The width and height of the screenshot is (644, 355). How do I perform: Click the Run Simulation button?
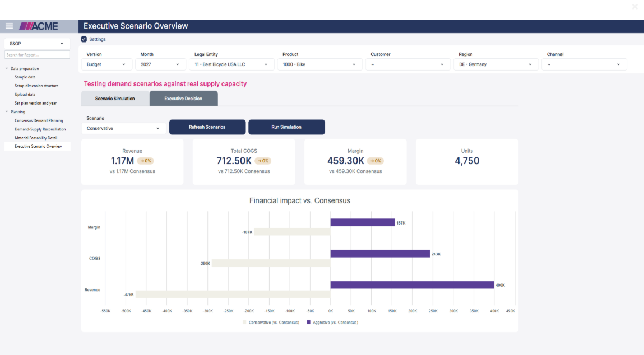286,127
